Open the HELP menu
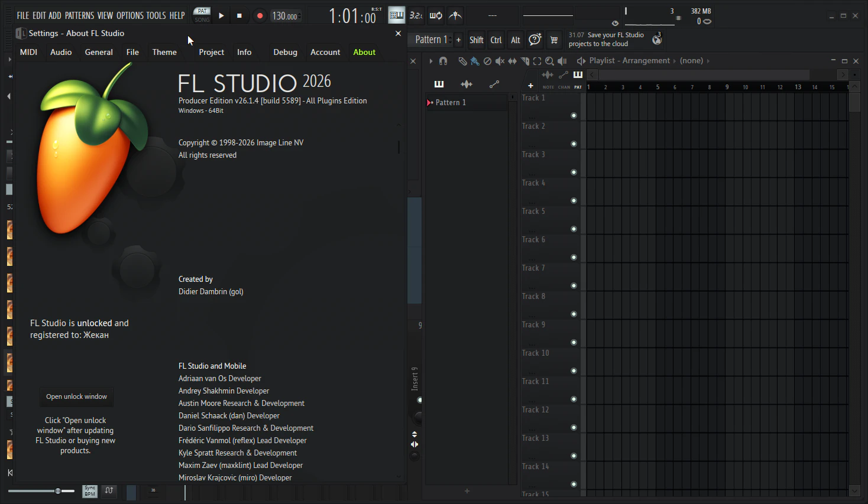This screenshot has width=868, height=504. [x=177, y=15]
